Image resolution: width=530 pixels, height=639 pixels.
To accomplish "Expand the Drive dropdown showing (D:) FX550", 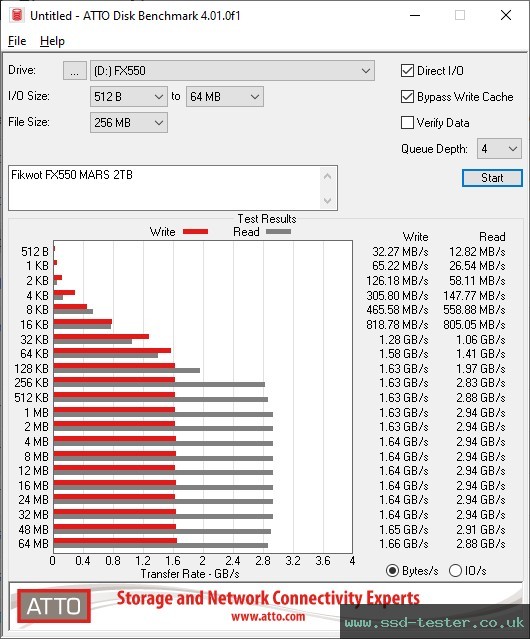I will coord(232,71).
